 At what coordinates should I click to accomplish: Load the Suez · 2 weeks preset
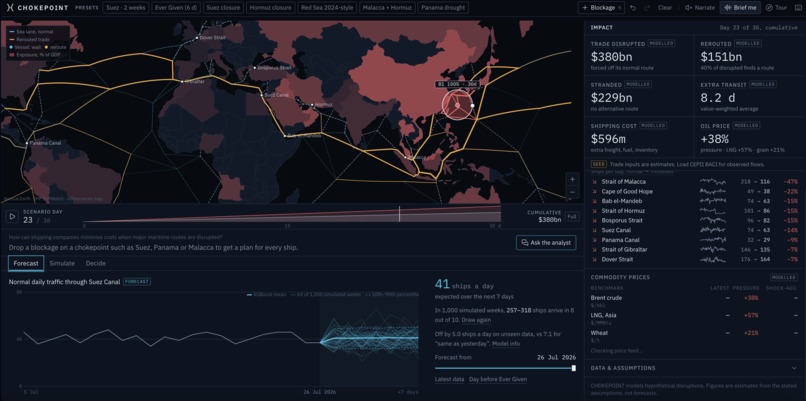click(126, 8)
